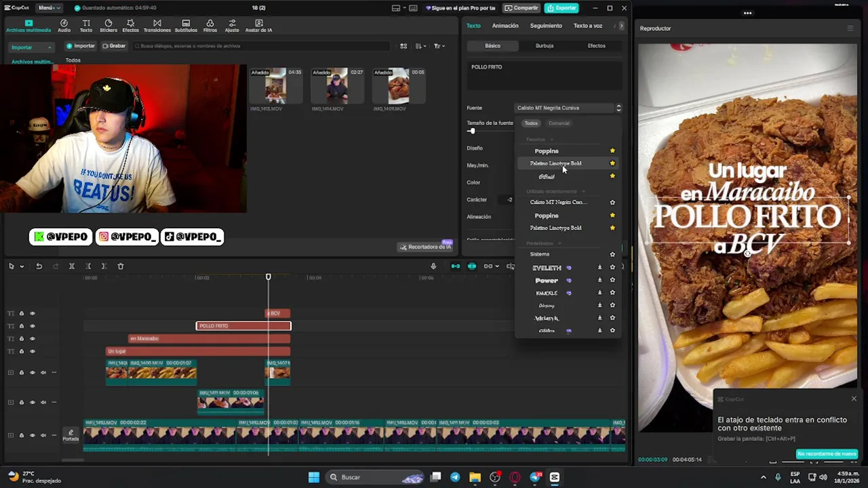This screenshot has width=868, height=488.
Task: Mute the IMG_1411.MOV video track
Action: pos(43,402)
